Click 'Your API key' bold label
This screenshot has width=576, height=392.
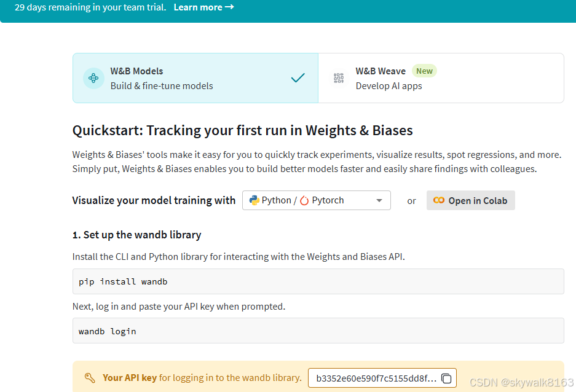pyautogui.click(x=130, y=378)
